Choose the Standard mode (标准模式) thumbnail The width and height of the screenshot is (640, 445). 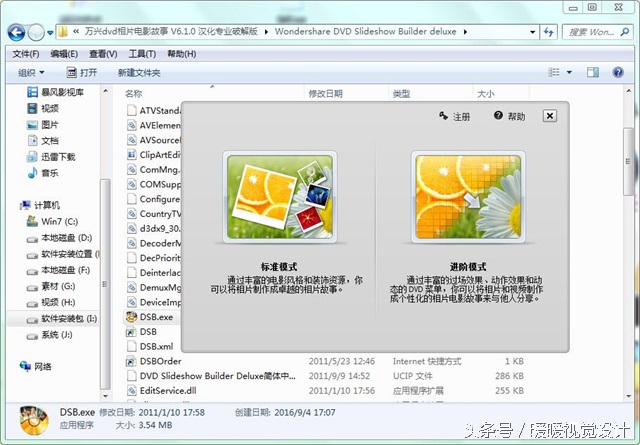point(280,197)
